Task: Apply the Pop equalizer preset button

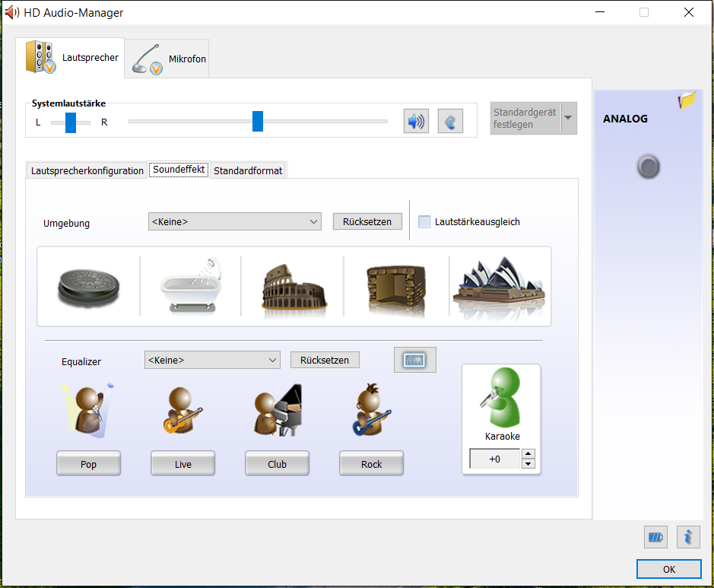Action: coord(89,464)
